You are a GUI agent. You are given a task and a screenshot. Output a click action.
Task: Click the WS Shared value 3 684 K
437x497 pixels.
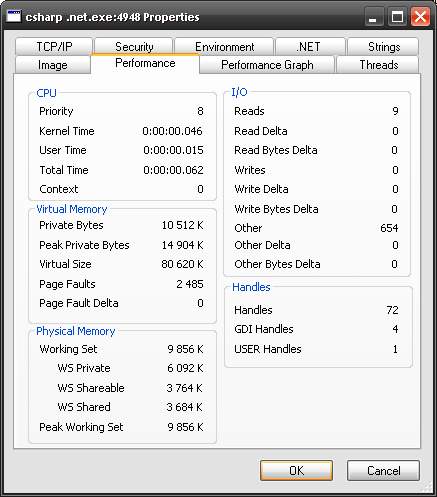tap(184, 407)
